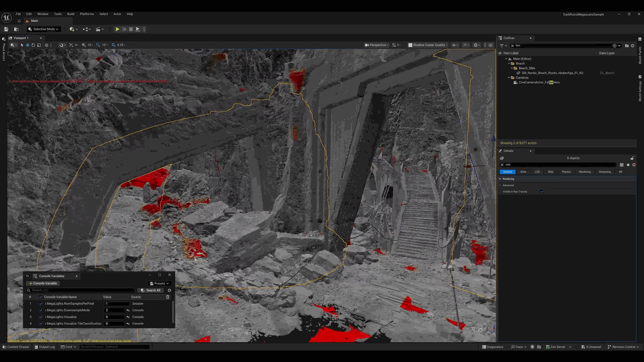Choose the select-object arrow tool in viewport

(22, 45)
